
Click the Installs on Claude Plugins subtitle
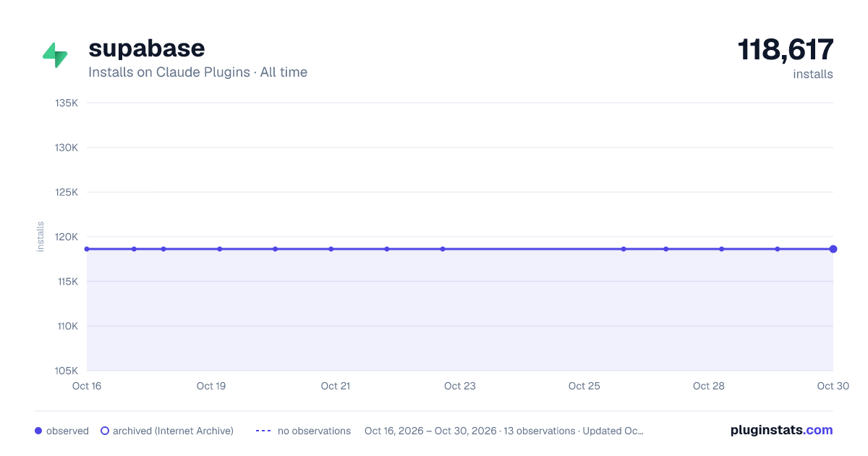point(197,72)
